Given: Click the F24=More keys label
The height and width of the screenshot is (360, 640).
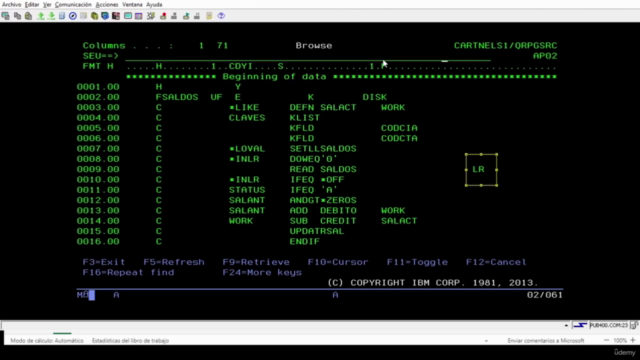Looking at the screenshot, I should pos(262,272).
